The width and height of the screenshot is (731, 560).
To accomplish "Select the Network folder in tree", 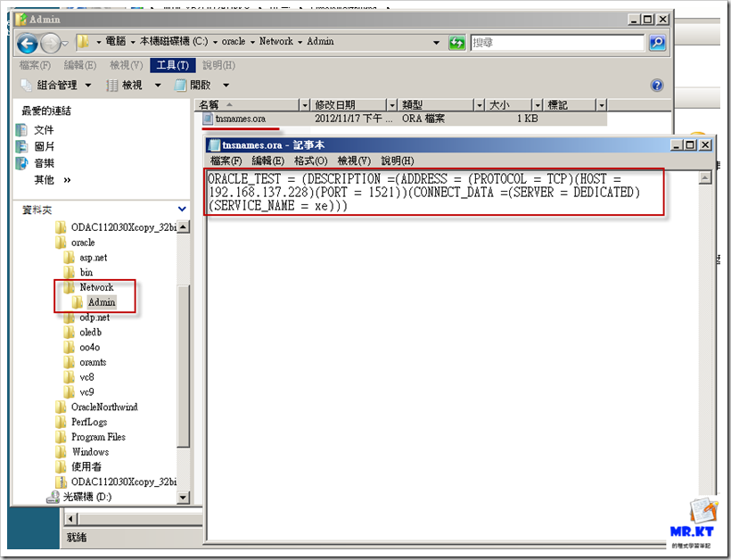I will point(96,287).
